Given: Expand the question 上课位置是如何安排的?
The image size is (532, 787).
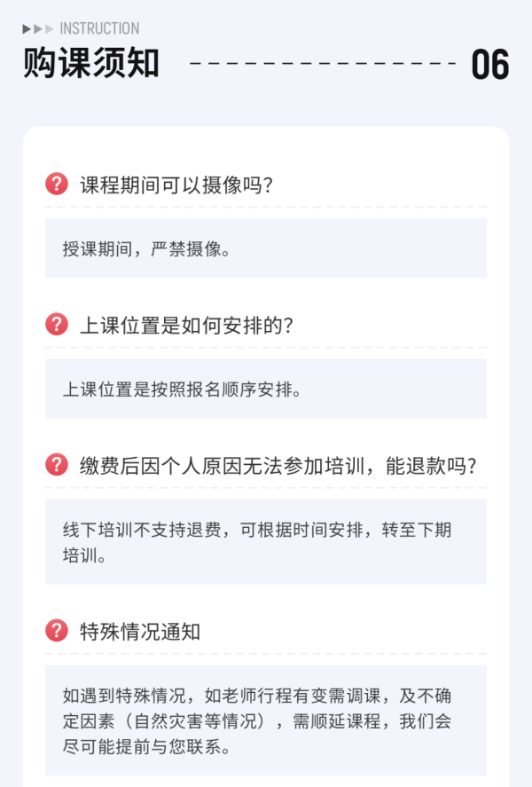Looking at the screenshot, I should 186,326.
